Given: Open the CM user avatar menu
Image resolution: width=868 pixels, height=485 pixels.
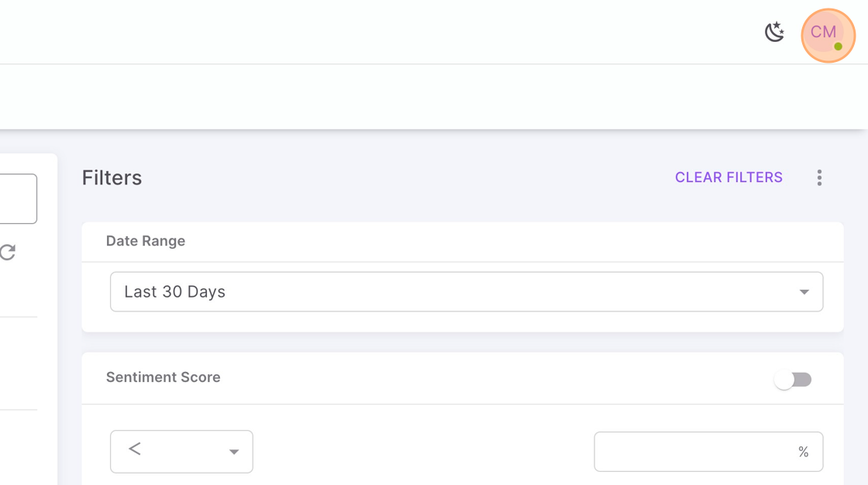Looking at the screenshot, I should pos(828,36).
